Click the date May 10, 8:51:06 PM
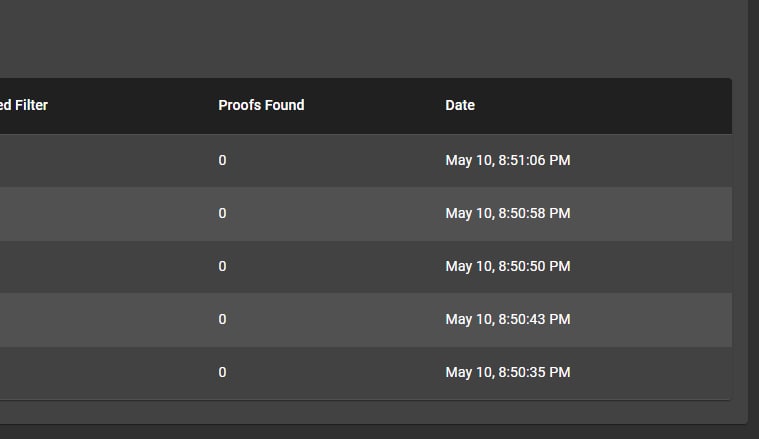The height and width of the screenshot is (439, 759). click(507, 160)
